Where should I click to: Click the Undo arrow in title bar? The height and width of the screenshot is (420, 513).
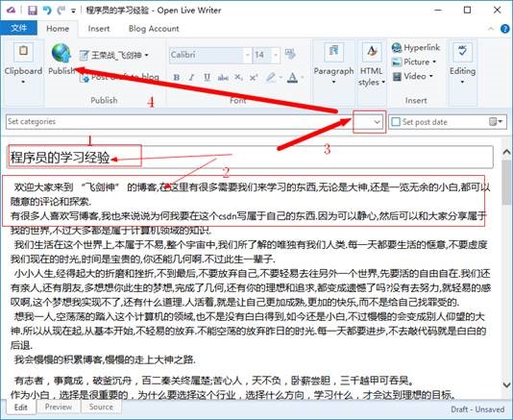[47, 11]
